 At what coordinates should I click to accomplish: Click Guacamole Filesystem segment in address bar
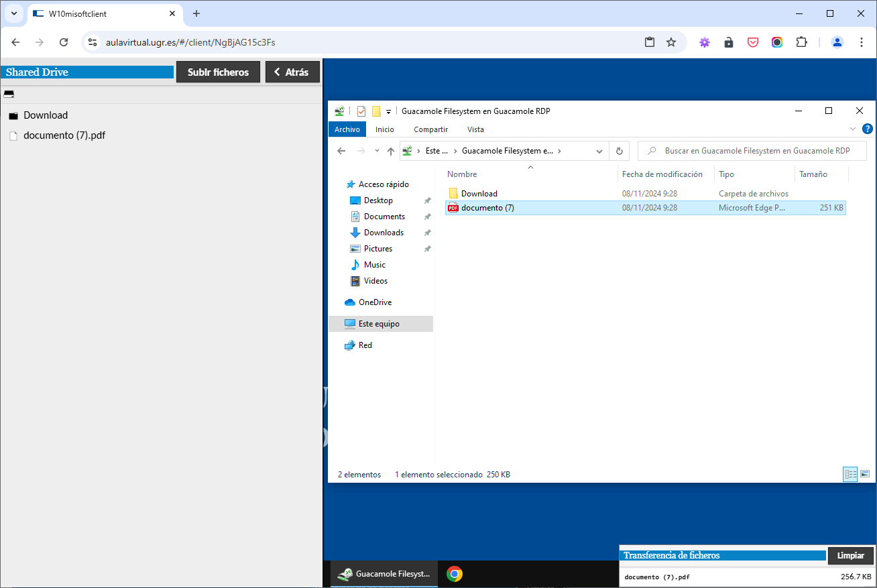point(508,152)
